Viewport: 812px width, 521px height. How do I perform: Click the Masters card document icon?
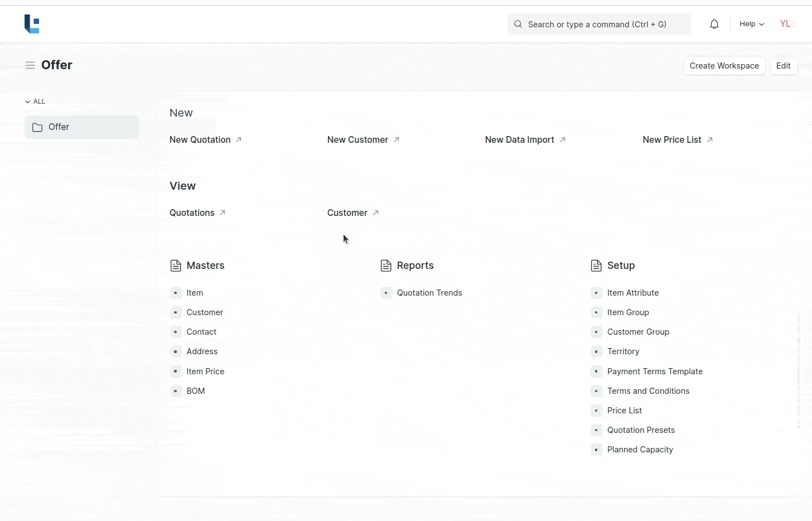tap(176, 266)
